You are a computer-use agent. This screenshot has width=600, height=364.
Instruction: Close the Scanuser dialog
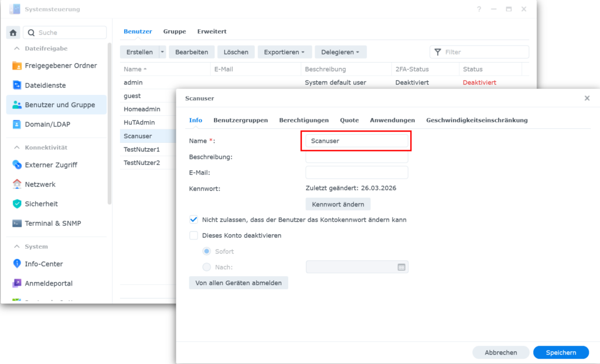(x=587, y=98)
